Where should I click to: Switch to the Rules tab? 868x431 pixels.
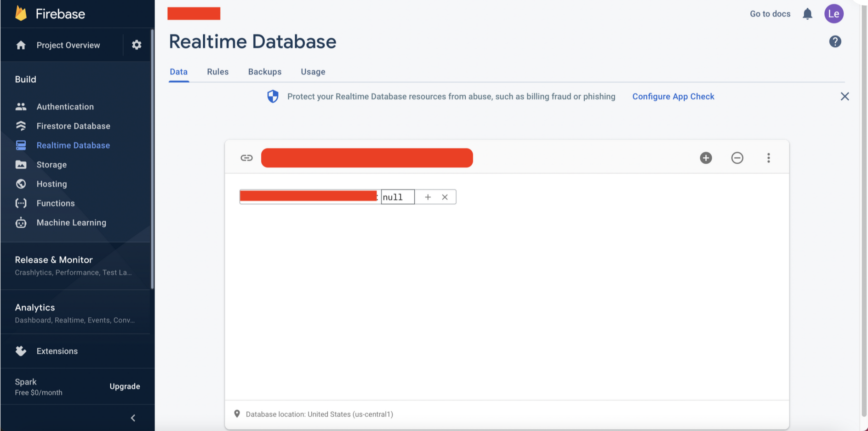[217, 72]
